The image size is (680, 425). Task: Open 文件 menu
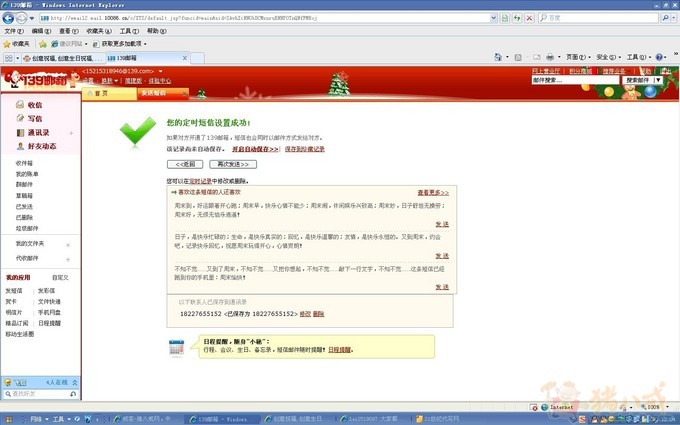14,31
